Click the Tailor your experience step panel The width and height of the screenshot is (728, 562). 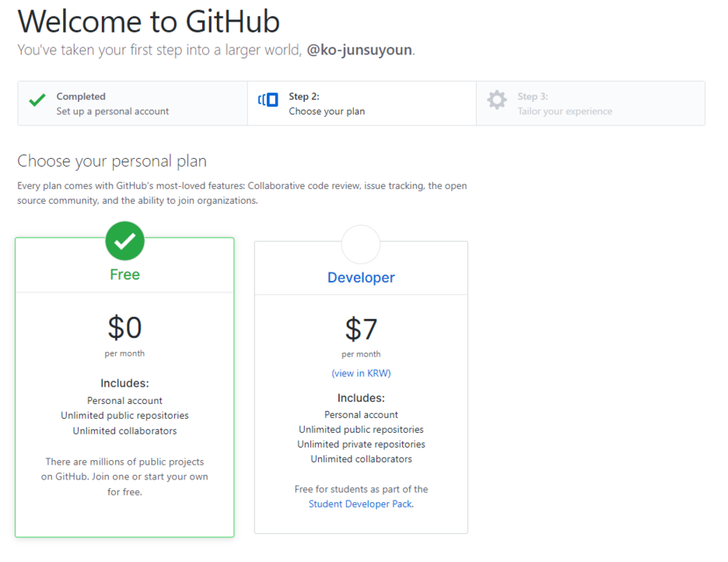591,103
